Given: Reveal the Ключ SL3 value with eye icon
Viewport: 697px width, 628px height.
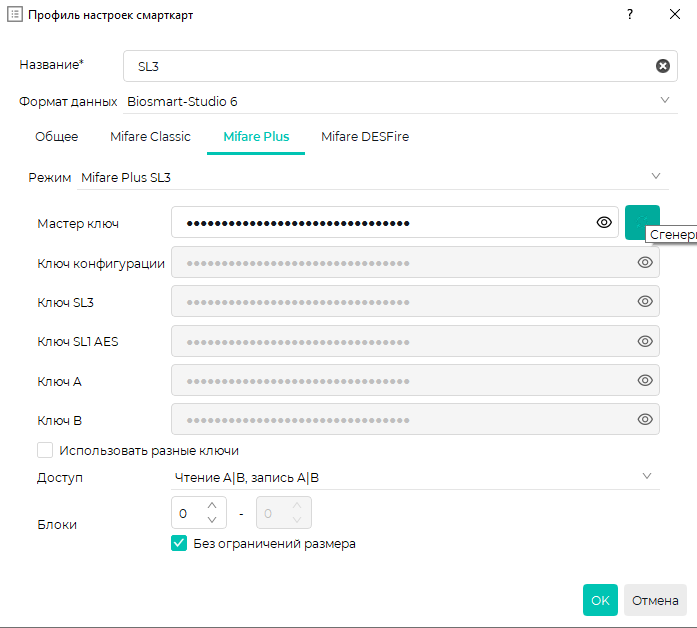Looking at the screenshot, I should 645,301.
